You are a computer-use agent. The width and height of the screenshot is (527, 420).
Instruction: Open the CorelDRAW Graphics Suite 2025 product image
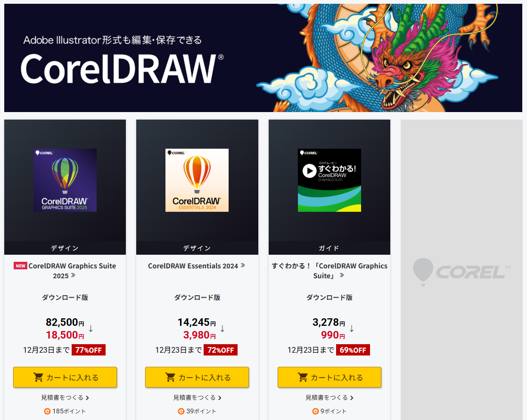tap(65, 180)
